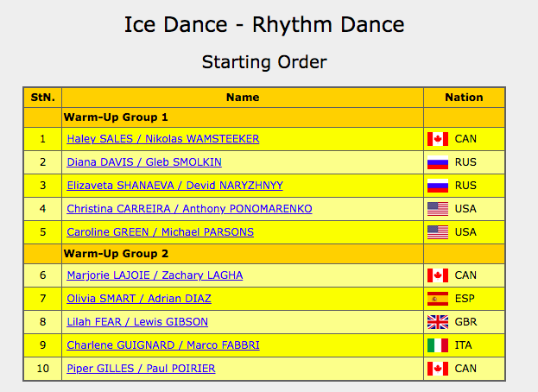Select Charlene GUIGNARD / Marco FABBRI link
538x392 pixels.
click(163, 345)
